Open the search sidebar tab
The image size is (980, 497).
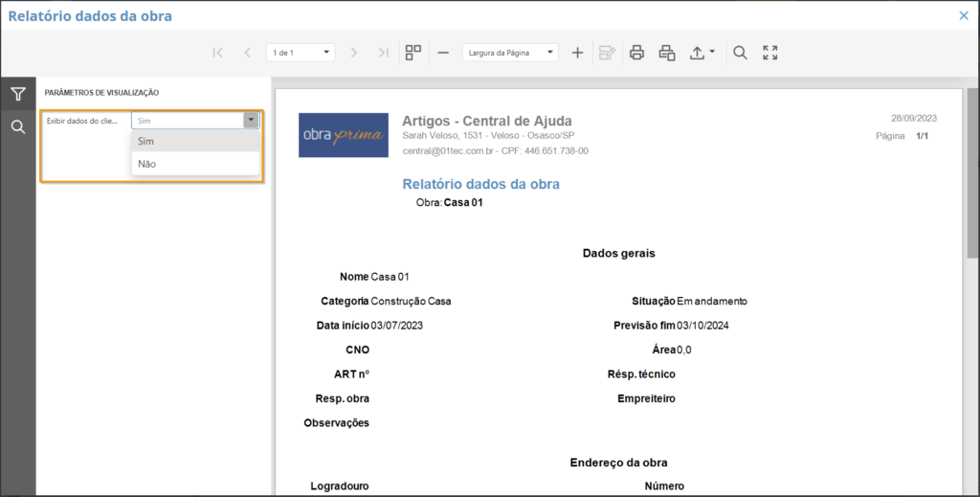coord(18,127)
